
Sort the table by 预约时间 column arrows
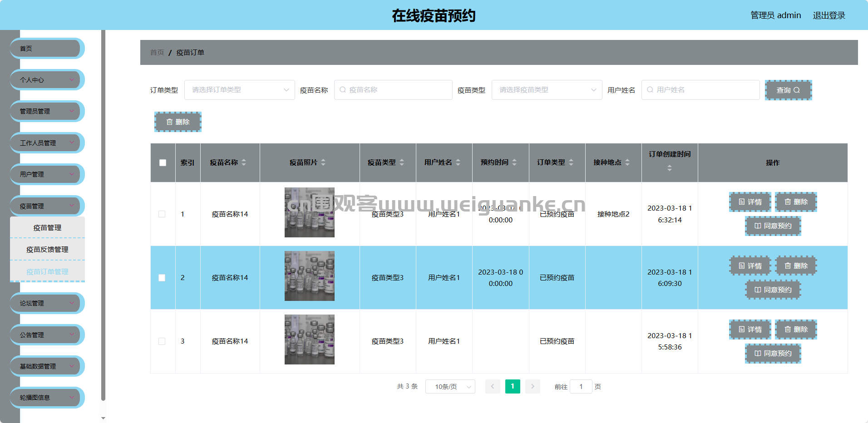click(x=514, y=162)
